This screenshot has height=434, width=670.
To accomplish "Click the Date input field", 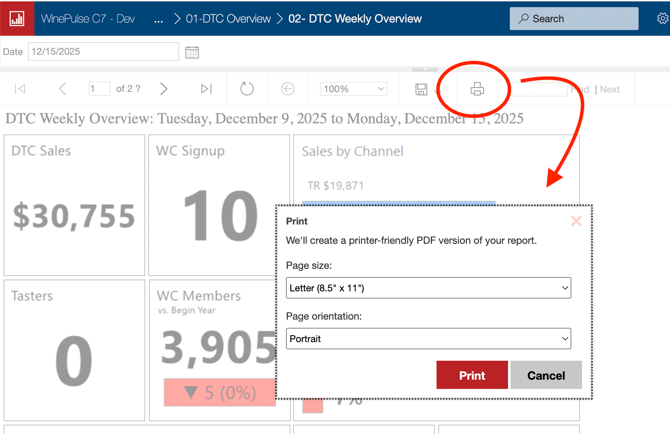I will pos(103,52).
